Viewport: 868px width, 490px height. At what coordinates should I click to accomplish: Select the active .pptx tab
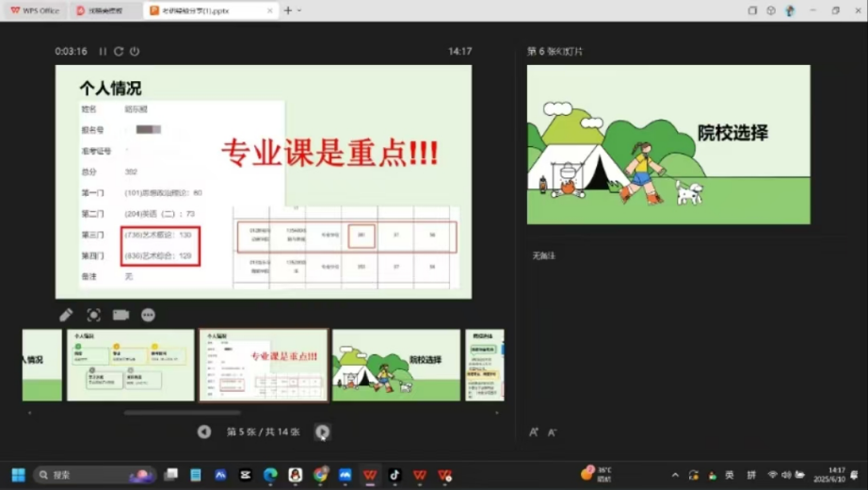tap(210, 10)
